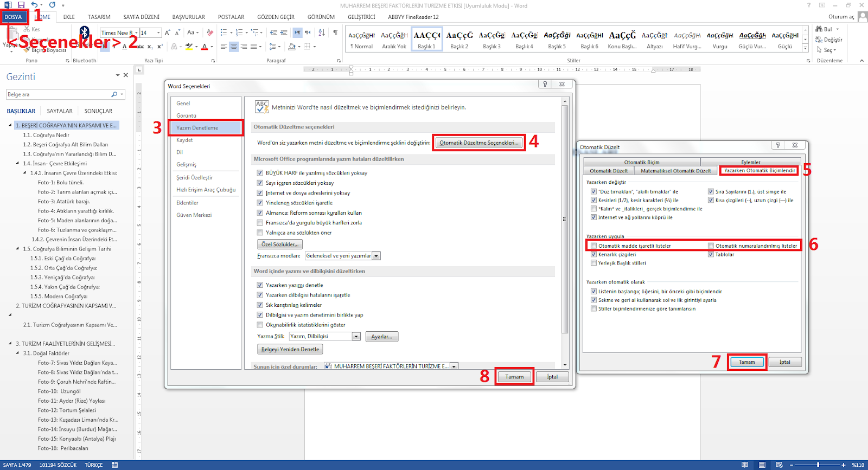Save the document using the floppy disk icon
This screenshot has height=470, width=868.
pyautogui.click(x=21, y=5)
